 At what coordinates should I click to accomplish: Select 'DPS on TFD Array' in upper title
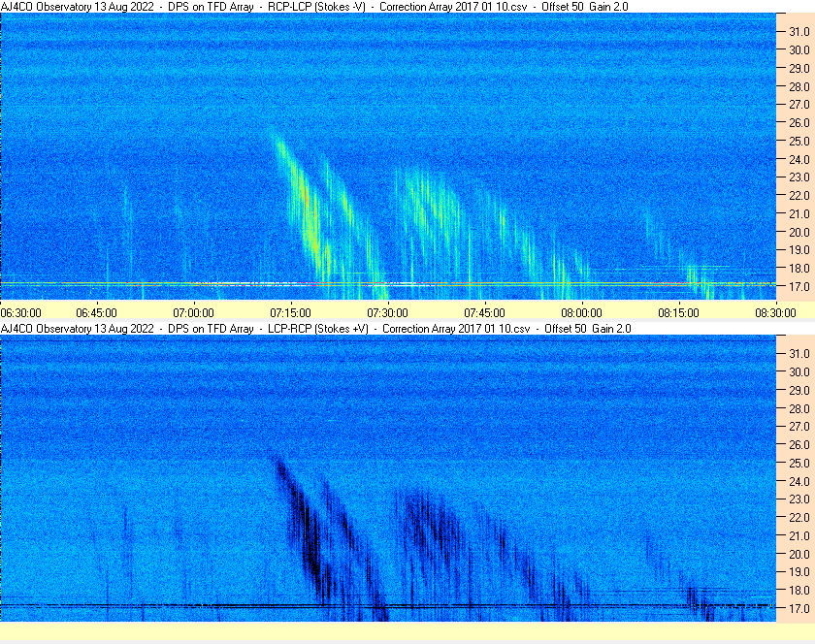click(x=212, y=7)
